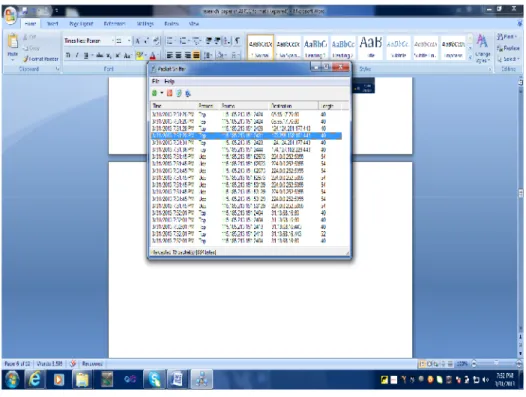The width and height of the screenshot is (526, 397).
Task: Click the Destination column header
Action: tap(293, 106)
